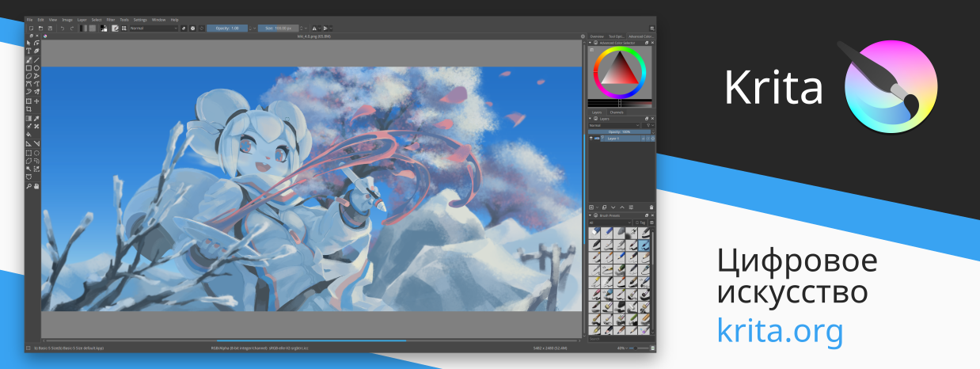Open the brush editor icon
The image size is (980, 369).
[115, 29]
